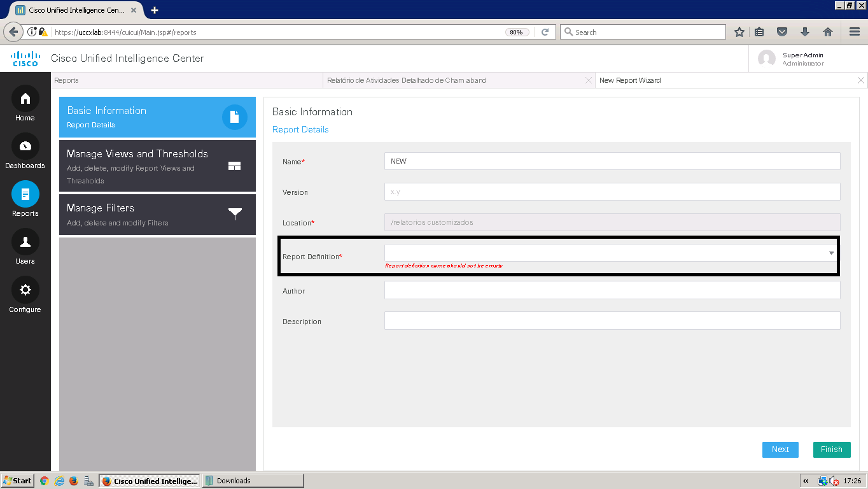Screen dimensions: 868x489
Task: Click site information icon in address bar
Action: 32,32
